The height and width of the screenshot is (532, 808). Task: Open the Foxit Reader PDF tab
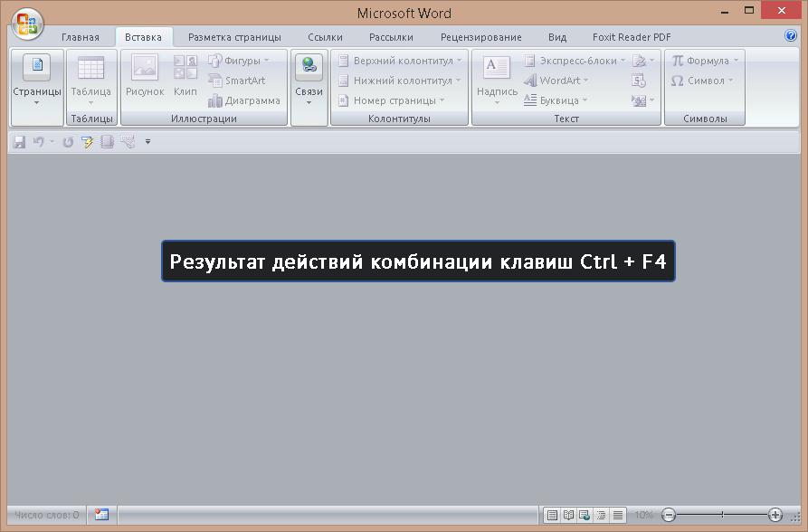632,37
